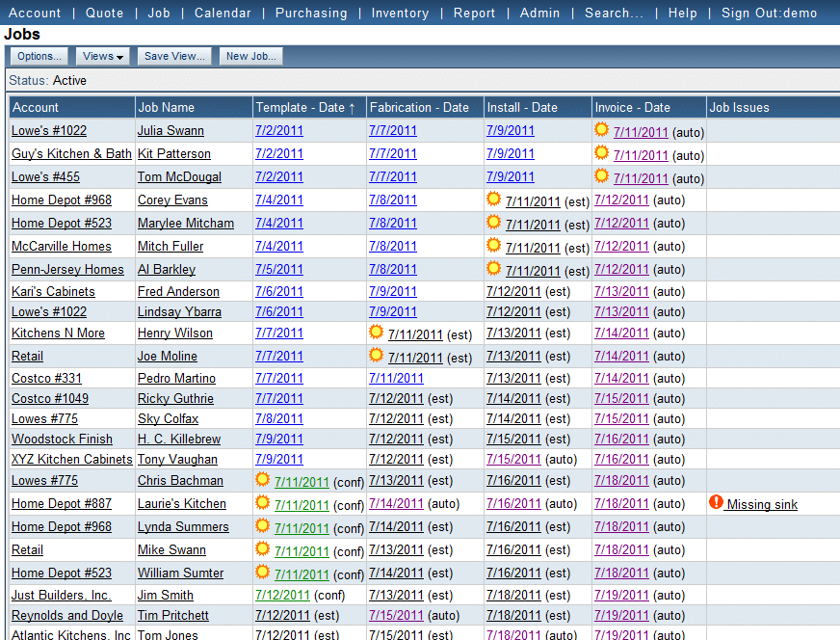840x640 pixels.
Task: Open the Jim Smith job
Action: (x=166, y=595)
